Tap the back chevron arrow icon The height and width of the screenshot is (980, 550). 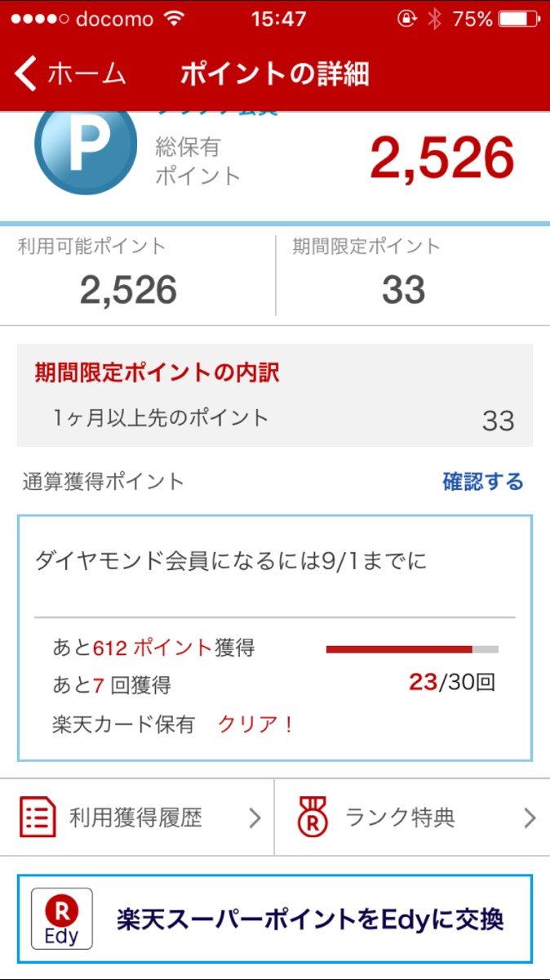(26, 73)
